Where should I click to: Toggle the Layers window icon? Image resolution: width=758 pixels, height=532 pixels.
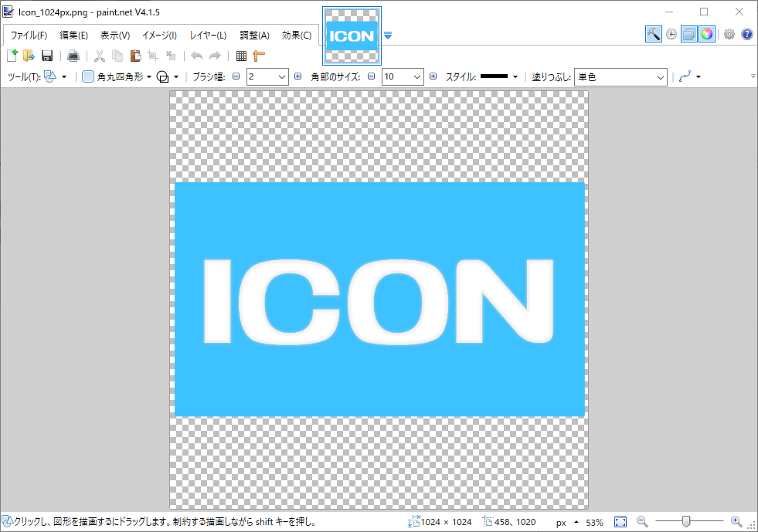coord(689,34)
